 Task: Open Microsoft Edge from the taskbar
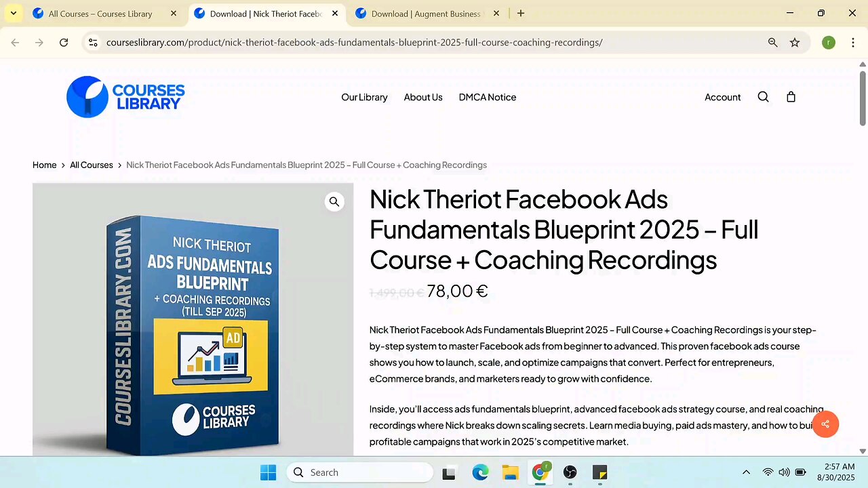point(480,472)
